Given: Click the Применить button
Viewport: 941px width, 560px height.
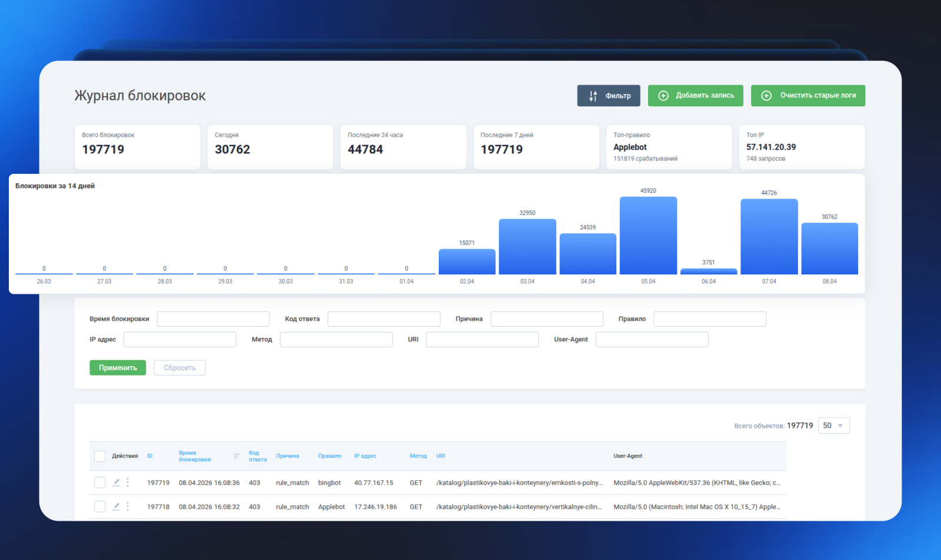Looking at the screenshot, I should click(x=118, y=368).
